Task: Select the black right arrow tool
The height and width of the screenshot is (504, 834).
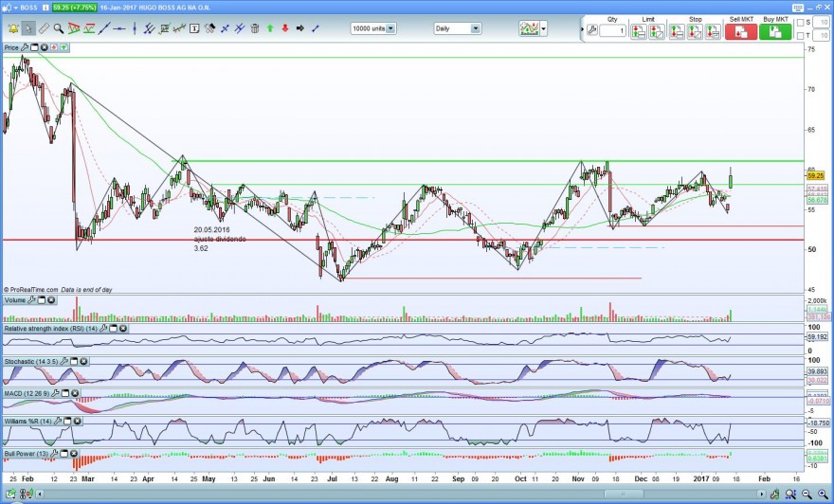Action: [300, 28]
